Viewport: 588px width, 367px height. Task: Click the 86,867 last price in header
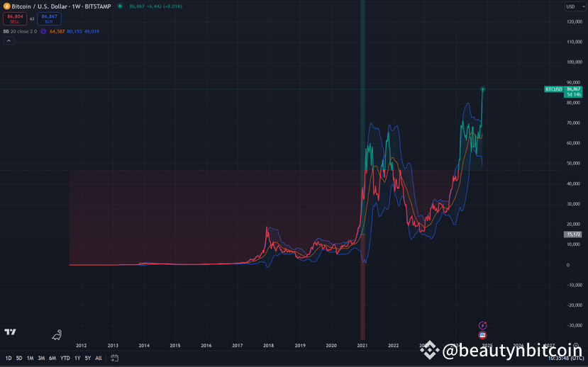(x=137, y=6)
